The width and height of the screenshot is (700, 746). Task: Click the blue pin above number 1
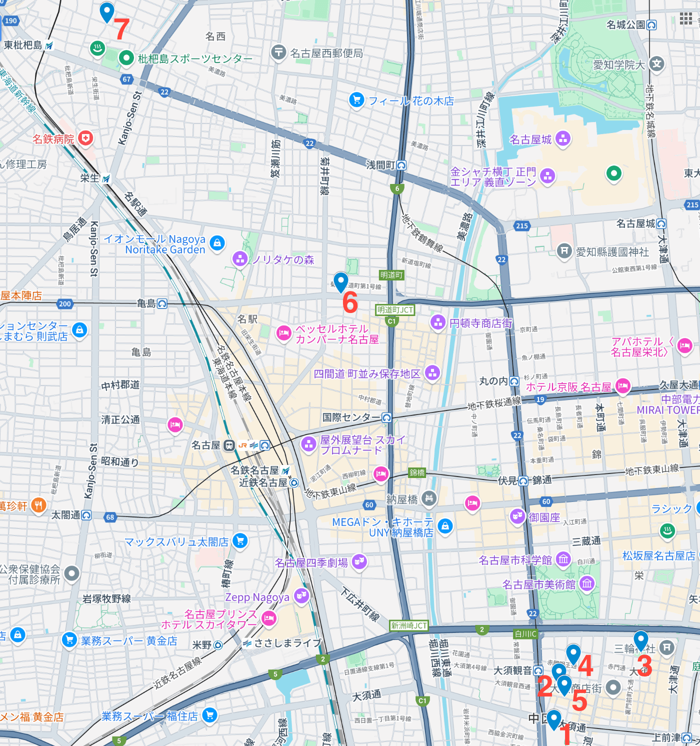553,720
